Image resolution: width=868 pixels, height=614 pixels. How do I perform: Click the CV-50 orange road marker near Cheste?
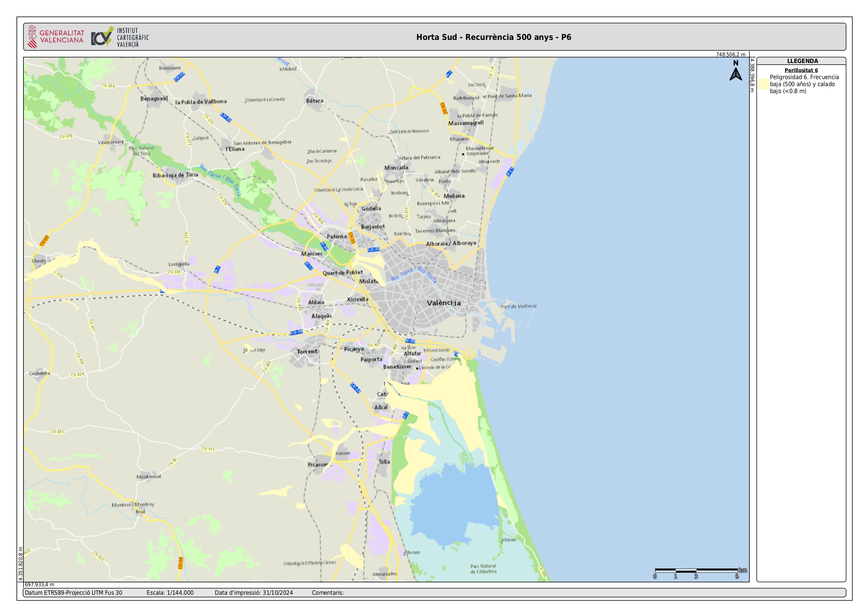click(44, 240)
